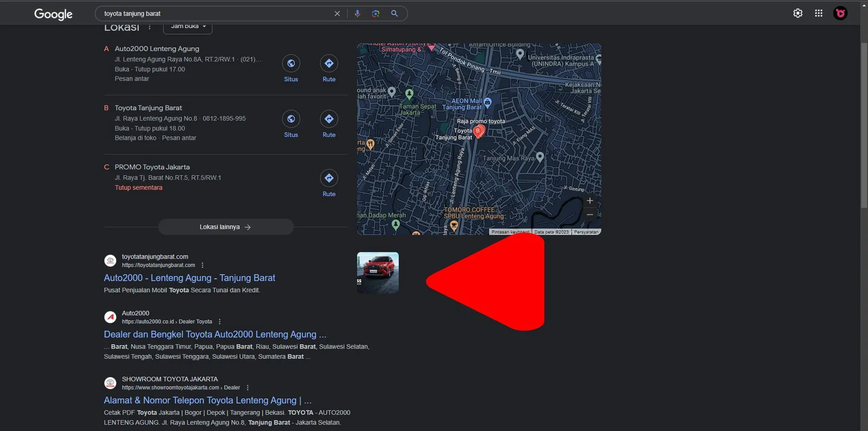The width and height of the screenshot is (868, 431).
Task: Open the Google account avatar
Action: tap(840, 14)
